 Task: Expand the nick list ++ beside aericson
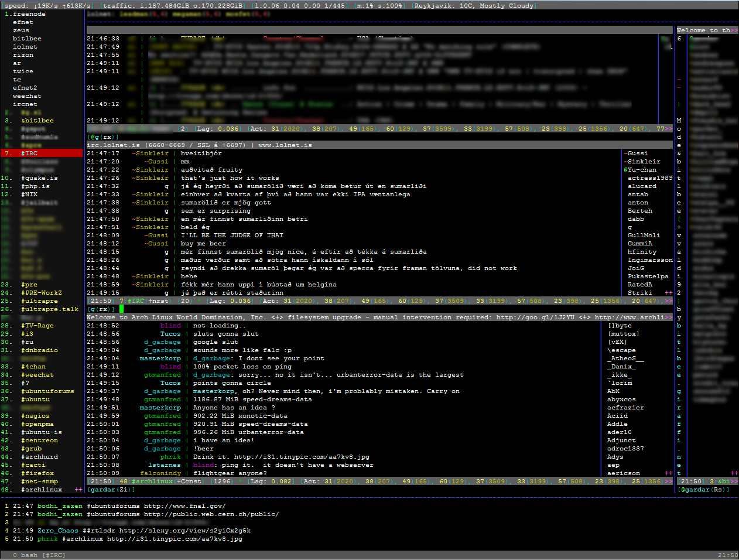(668, 473)
